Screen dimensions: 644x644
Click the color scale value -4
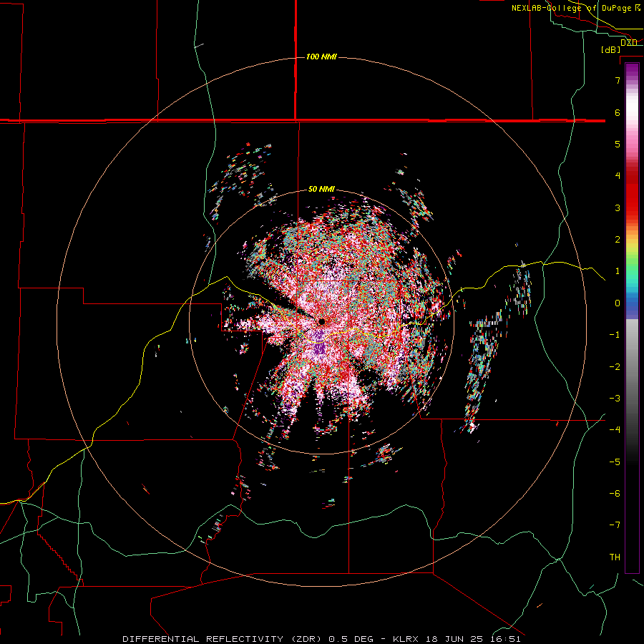[x=615, y=430]
